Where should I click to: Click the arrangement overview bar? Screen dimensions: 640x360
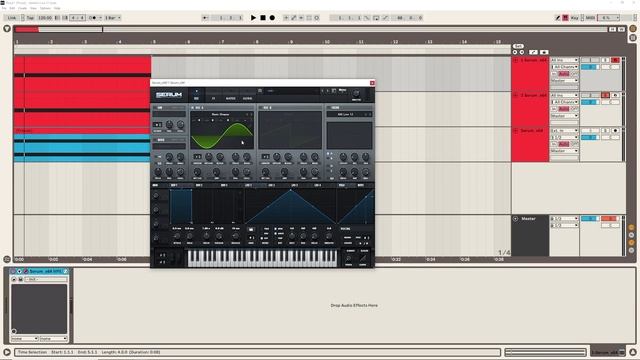pos(311,29)
